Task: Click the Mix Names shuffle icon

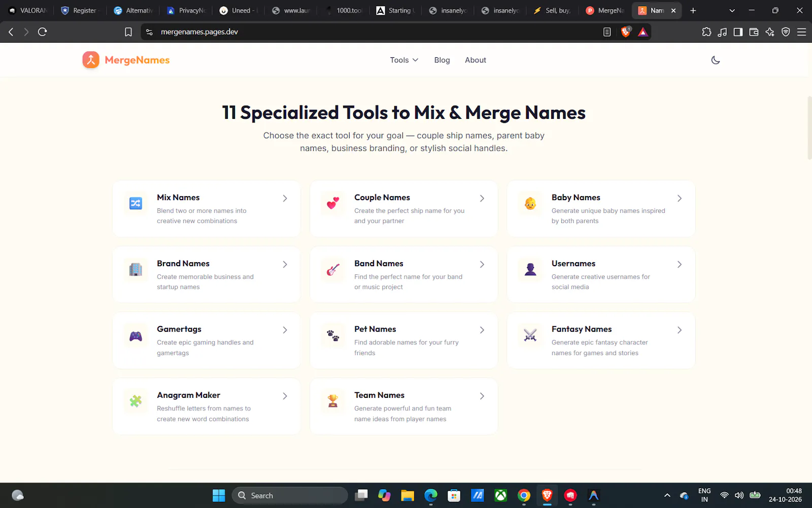Action: click(136, 203)
